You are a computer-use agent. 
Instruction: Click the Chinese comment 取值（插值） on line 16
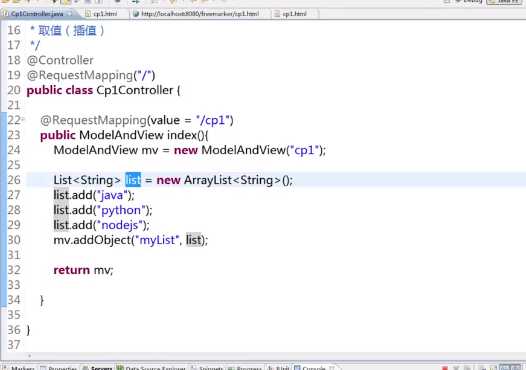click(x=71, y=31)
